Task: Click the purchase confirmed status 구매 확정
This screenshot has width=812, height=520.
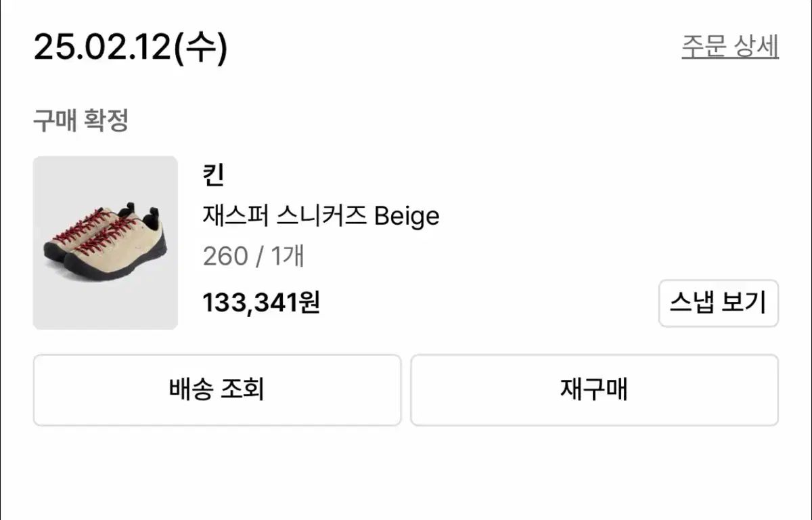Action: [81, 121]
